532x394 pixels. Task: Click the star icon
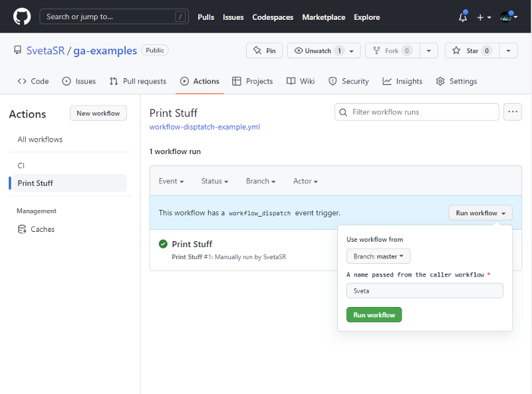point(456,50)
